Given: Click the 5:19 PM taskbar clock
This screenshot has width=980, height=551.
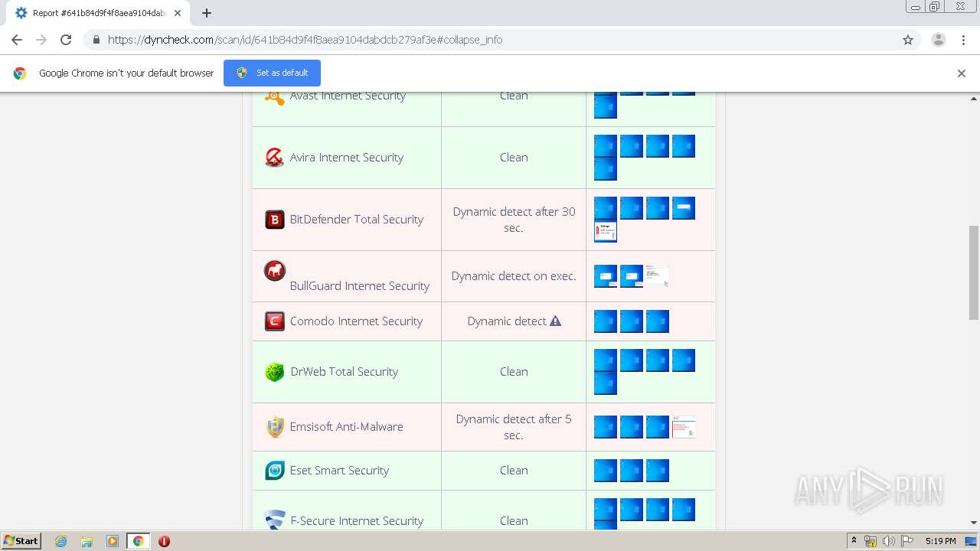Looking at the screenshot, I should pyautogui.click(x=940, y=541).
